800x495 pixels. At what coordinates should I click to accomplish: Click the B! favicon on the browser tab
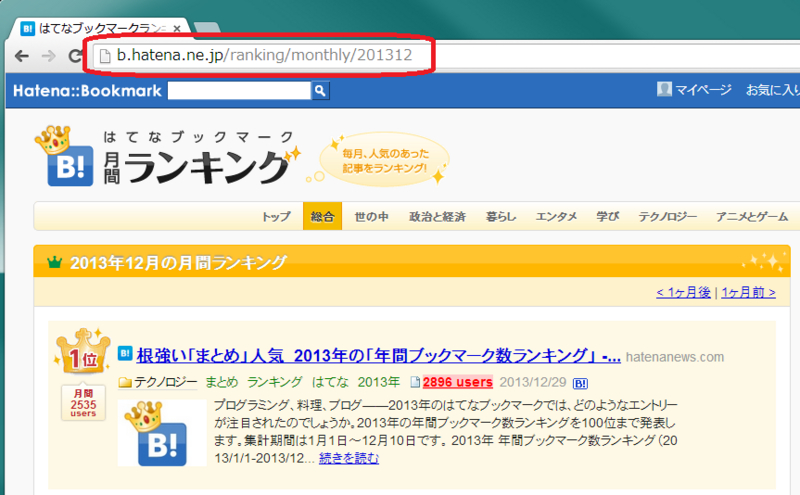coord(28,29)
